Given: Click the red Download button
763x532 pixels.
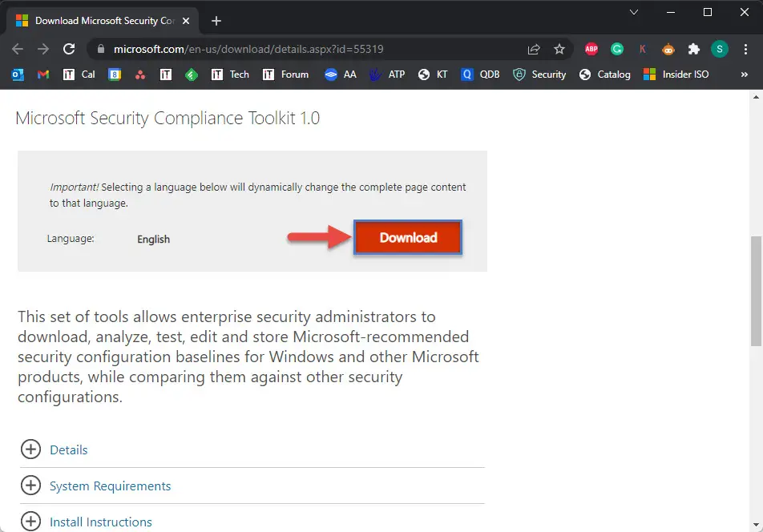Looking at the screenshot, I should tap(408, 237).
